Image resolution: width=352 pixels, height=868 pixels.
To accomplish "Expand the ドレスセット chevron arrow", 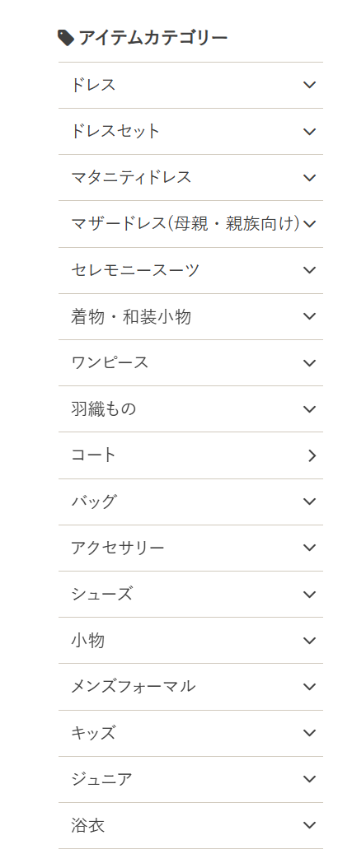I will click(x=310, y=131).
